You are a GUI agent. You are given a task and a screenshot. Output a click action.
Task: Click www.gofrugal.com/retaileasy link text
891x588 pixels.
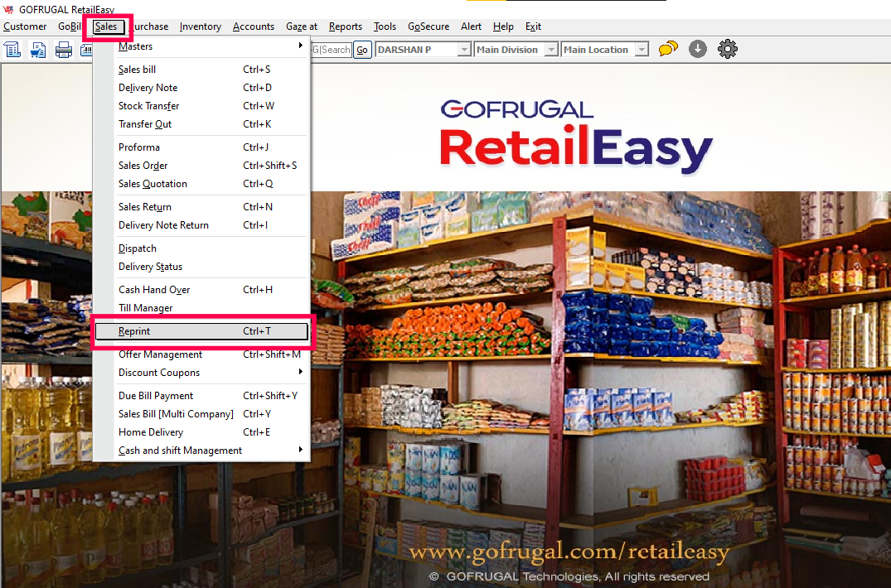[569, 551]
